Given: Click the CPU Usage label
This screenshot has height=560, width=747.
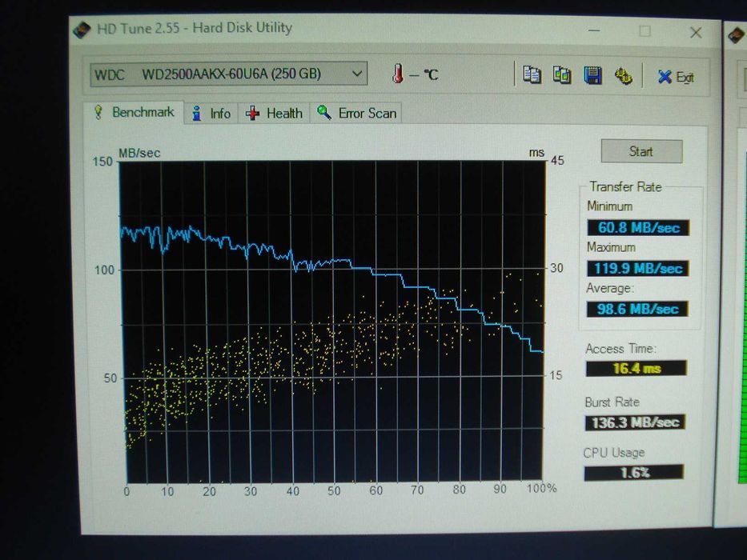Looking at the screenshot, I should (613, 452).
